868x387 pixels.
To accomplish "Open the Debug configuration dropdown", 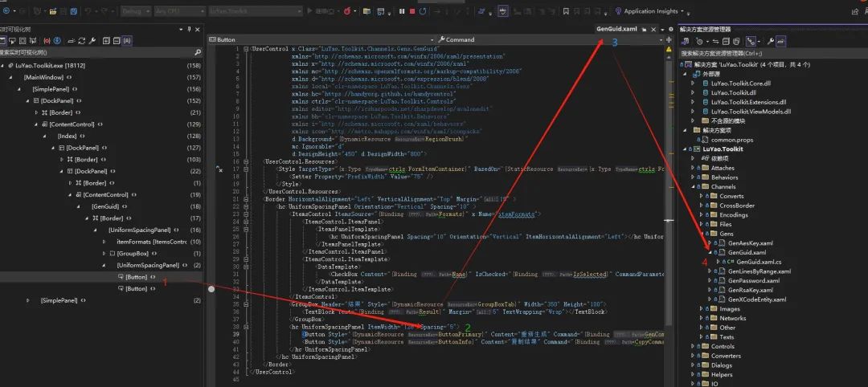I will (x=136, y=11).
